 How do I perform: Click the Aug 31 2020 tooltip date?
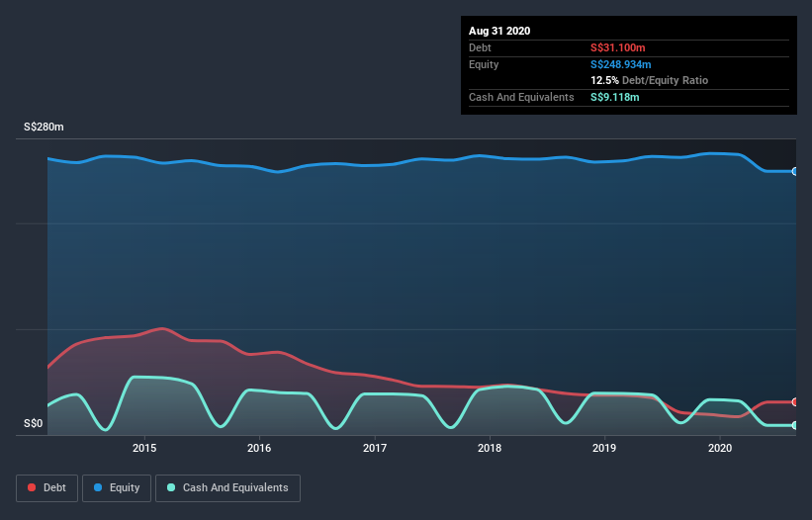[x=499, y=31]
